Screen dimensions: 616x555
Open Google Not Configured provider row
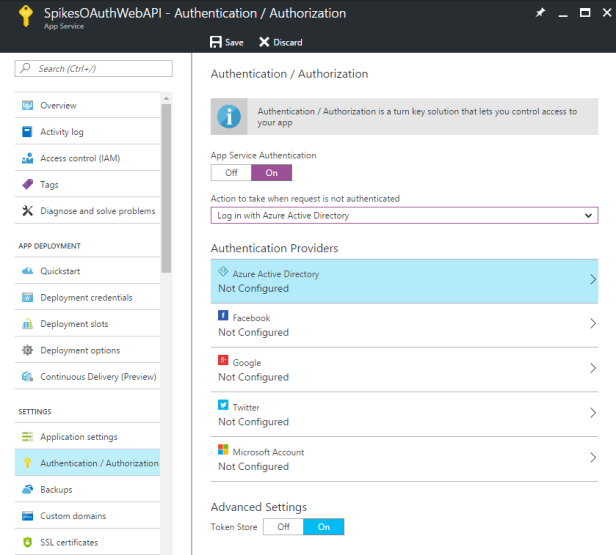point(404,370)
